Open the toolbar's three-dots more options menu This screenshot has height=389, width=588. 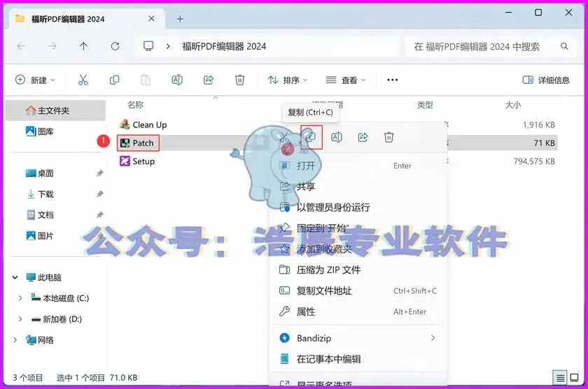click(x=392, y=80)
